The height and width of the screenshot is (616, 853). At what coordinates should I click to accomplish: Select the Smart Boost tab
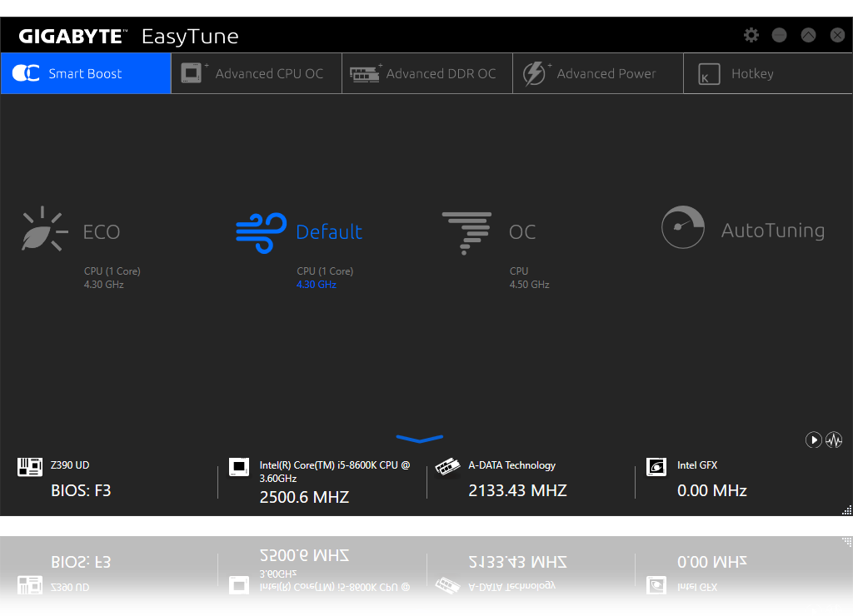(85, 74)
